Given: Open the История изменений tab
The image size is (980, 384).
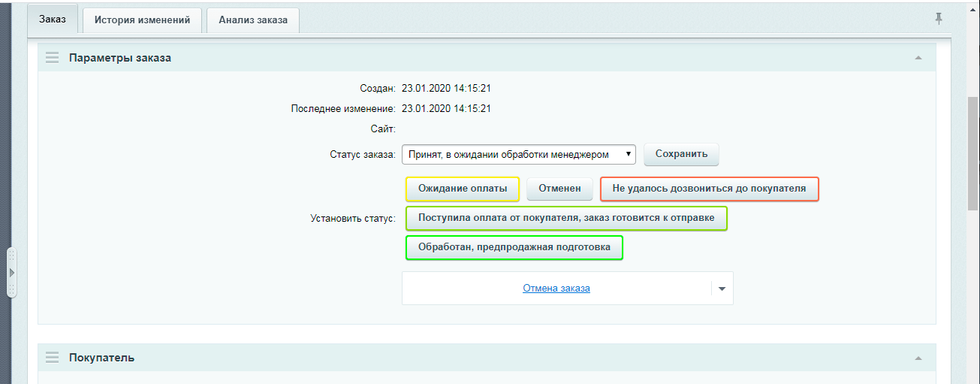Looking at the screenshot, I should click(142, 20).
